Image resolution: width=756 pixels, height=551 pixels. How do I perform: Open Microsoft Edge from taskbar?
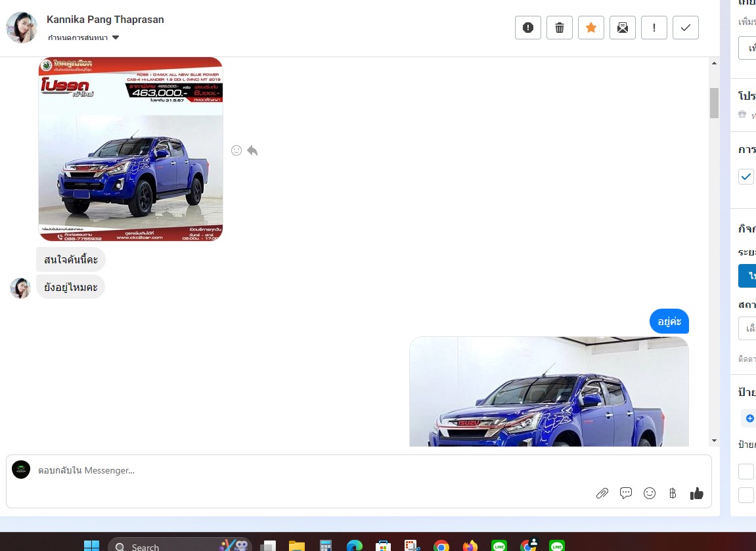click(x=355, y=546)
